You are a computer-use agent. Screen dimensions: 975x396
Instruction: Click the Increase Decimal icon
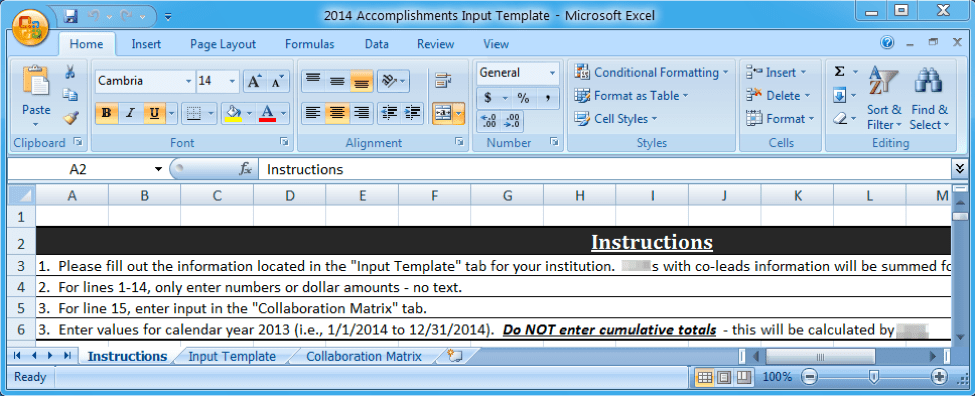click(489, 121)
